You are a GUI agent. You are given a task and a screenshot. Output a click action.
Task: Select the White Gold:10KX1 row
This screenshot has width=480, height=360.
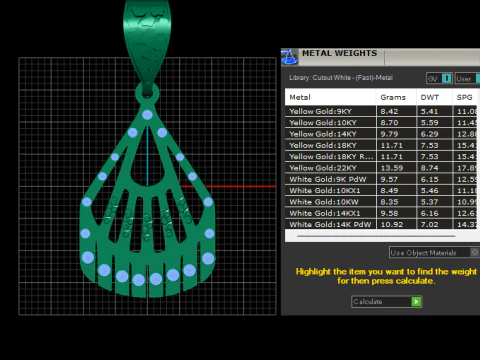(381, 191)
